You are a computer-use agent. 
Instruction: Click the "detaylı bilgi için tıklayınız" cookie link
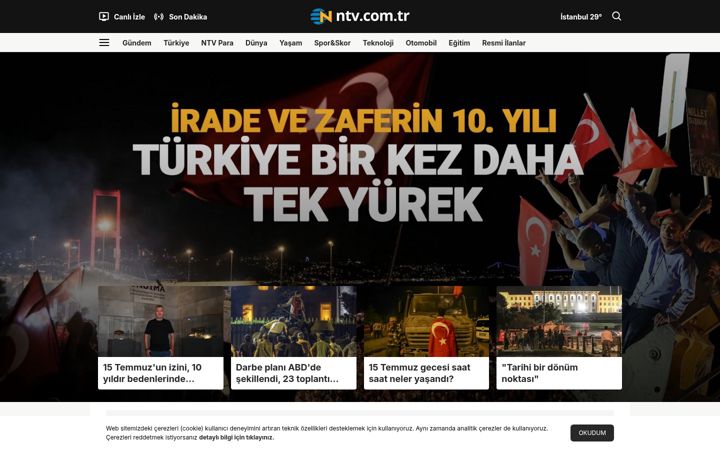[x=236, y=437]
